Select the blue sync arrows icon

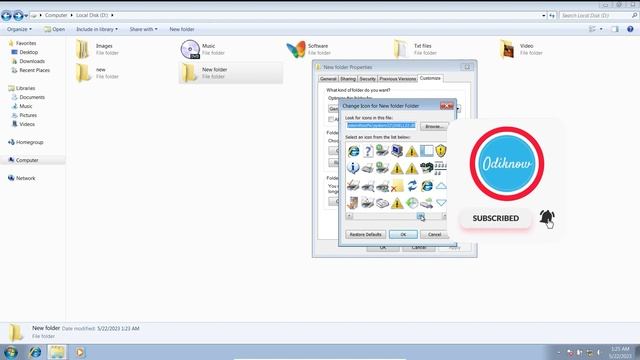(x=412, y=186)
